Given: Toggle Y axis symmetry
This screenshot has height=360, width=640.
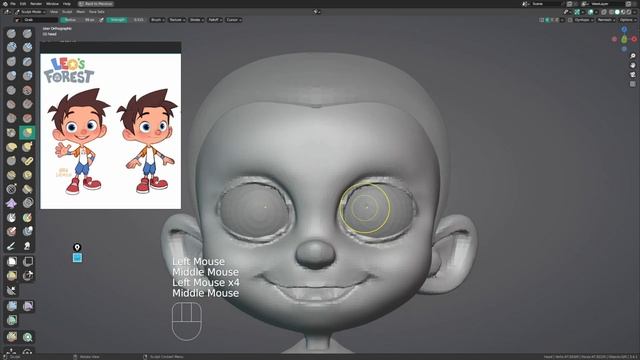Looking at the screenshot, I should tap(552, 20).
